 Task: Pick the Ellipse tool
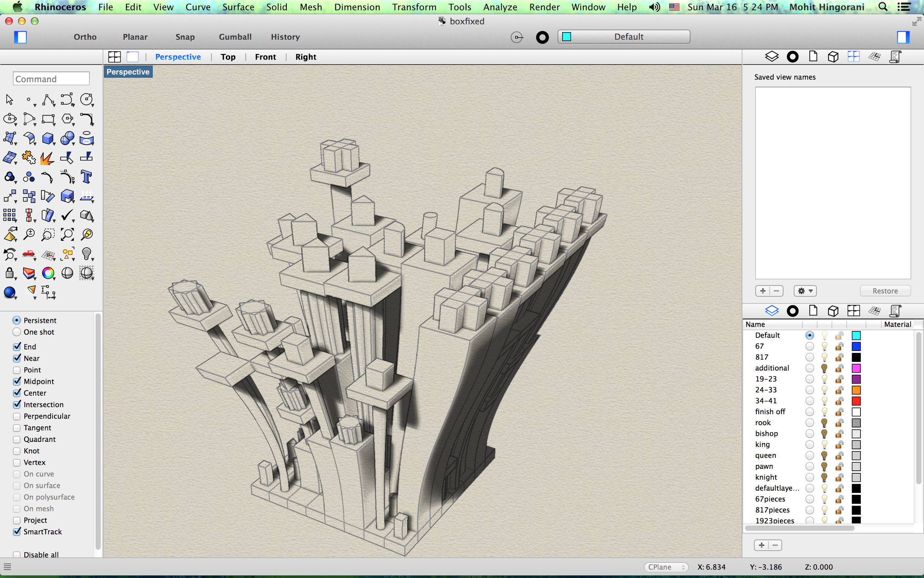click(10, 119)
